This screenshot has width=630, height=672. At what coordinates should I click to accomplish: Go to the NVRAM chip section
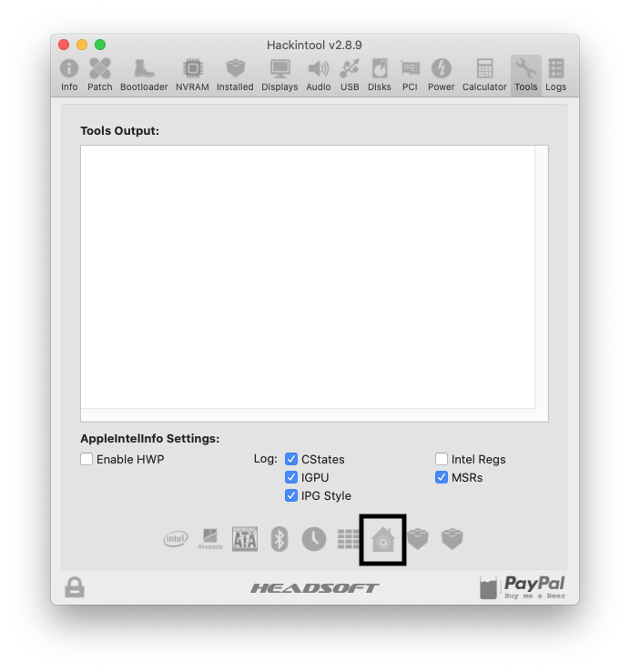192,75
